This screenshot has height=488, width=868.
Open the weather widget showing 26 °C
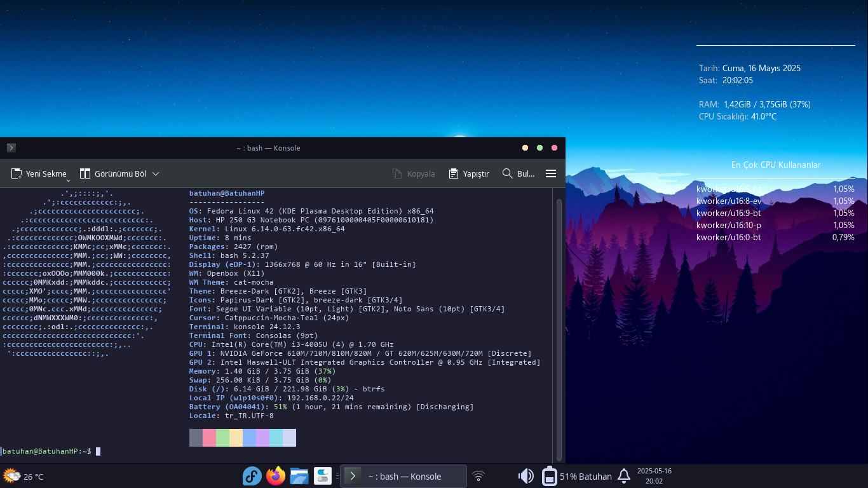pos(24,476)
